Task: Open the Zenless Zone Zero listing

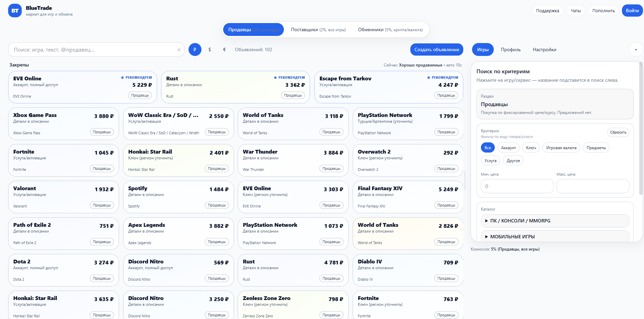Action: point(293,305)
